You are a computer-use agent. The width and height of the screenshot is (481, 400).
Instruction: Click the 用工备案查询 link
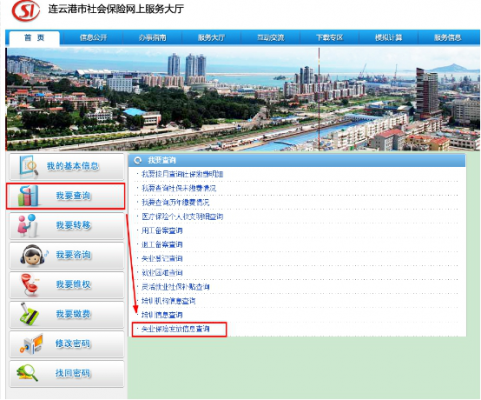pyautogui.click(x=162, y=231)
